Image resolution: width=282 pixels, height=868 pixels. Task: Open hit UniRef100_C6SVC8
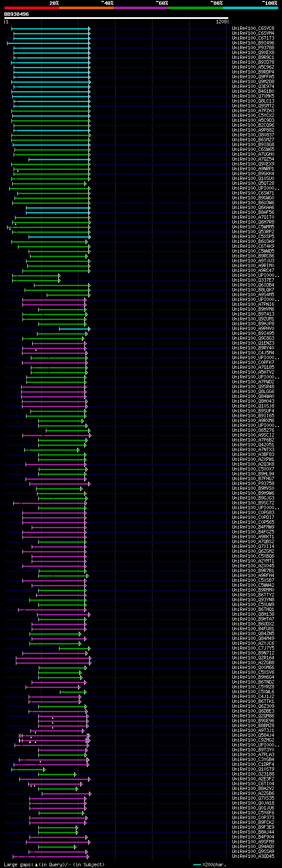(x=253, y=28)
